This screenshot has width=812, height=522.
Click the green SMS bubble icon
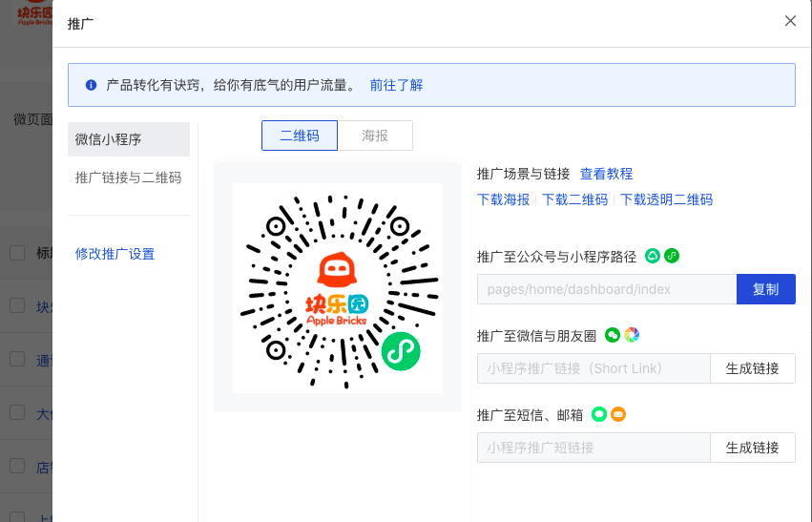click(599, 414)
